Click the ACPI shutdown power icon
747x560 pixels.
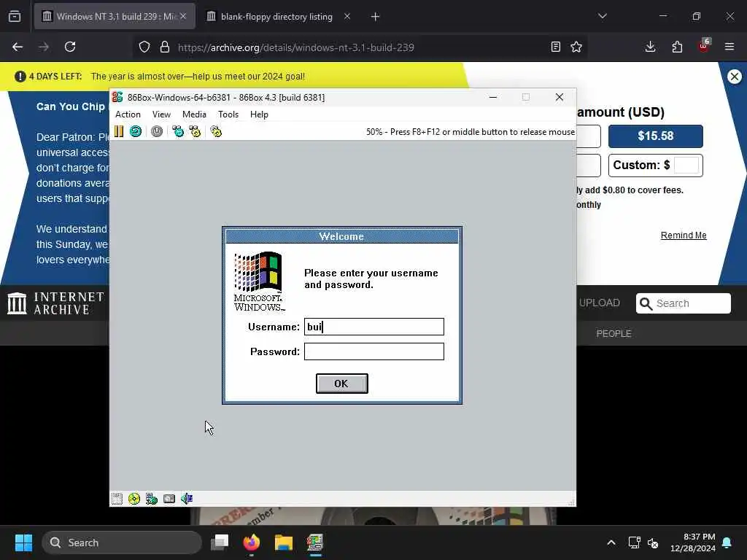pyautogui.click(x=157, y=131)
